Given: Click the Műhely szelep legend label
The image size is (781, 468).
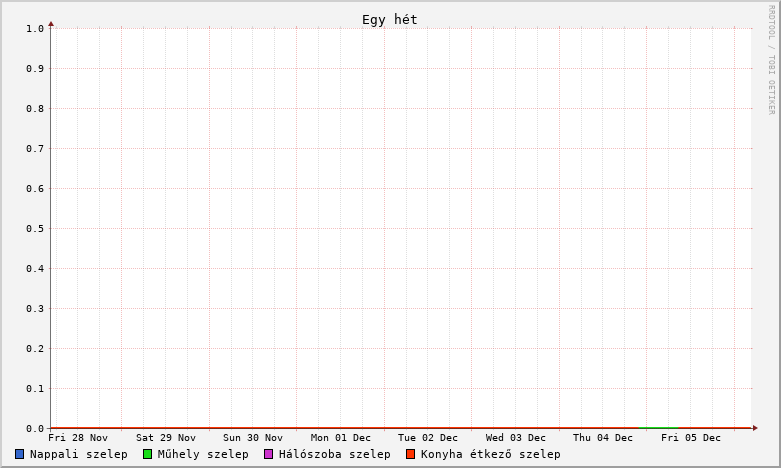Looking at the screenshot, I should tap(203, 454).
